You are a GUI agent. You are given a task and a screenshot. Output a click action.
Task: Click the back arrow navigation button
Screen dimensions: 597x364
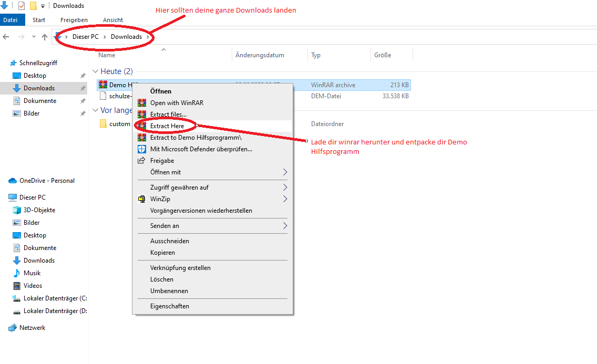click(x=6, y=37)
